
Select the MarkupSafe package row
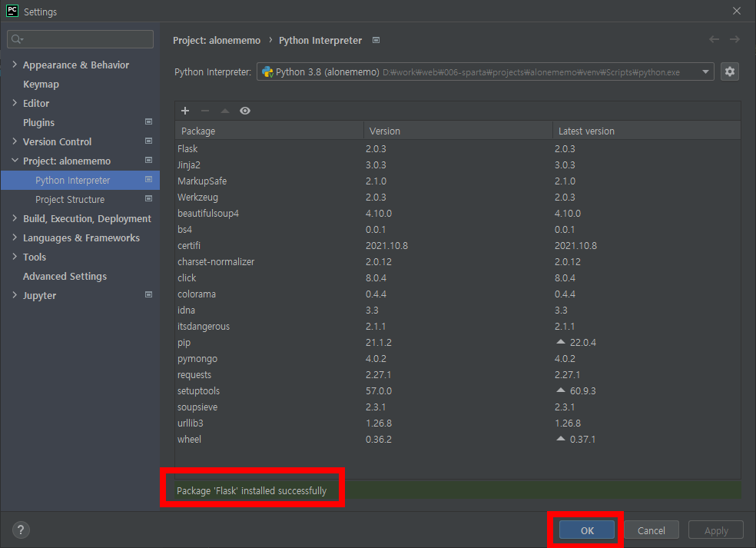tap(458, 181)
